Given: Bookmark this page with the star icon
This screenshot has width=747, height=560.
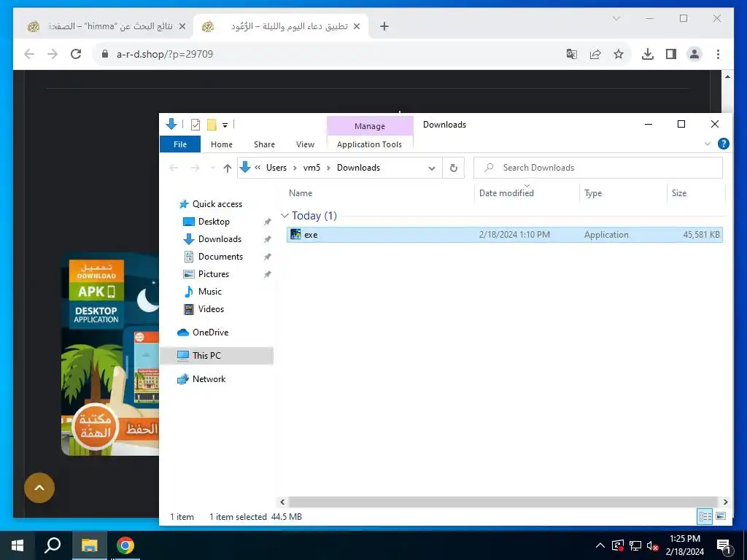Looking at the screenshot, I should pyautogui.click(x=619, y=54).
